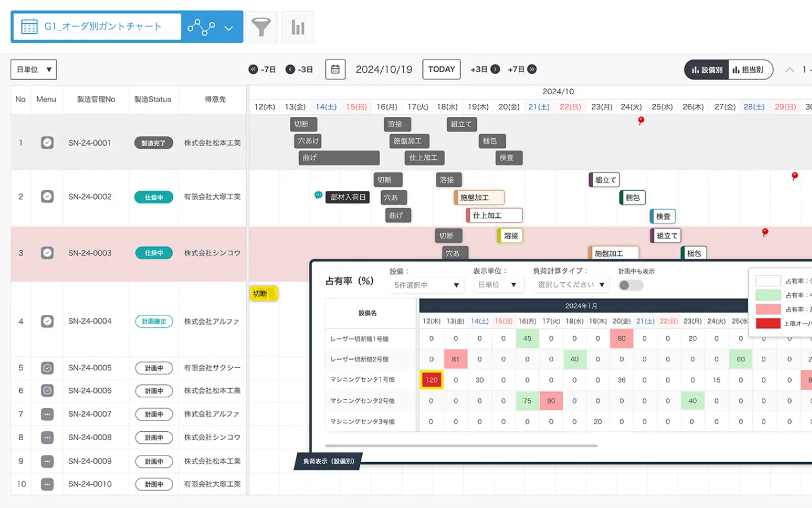Image resolution: width=812 pixels, height=508 pixels.
Task: Click red deadline pin on SN-24-0001 row
Action: pyautogui.click(x=641, y=121)
